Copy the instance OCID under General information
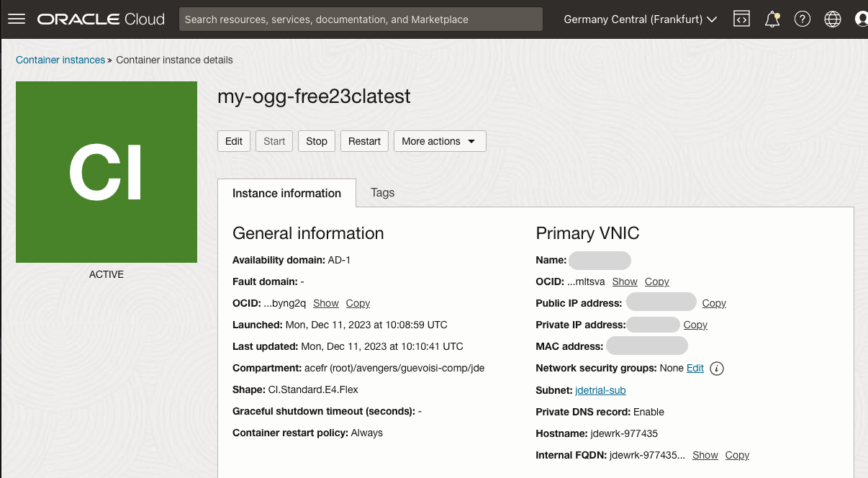This screenshot has height=478, width=868. click(358, 303)
